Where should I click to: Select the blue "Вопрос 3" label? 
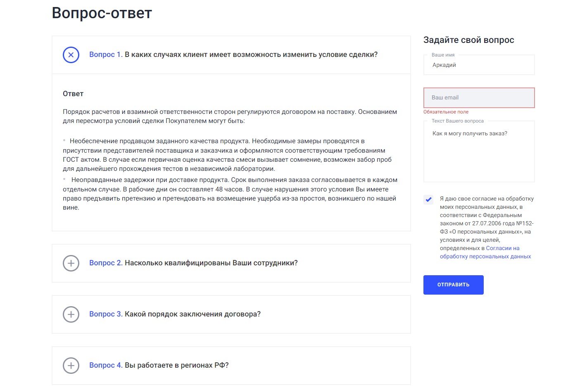pyautogui.click(x=105, y=314)
